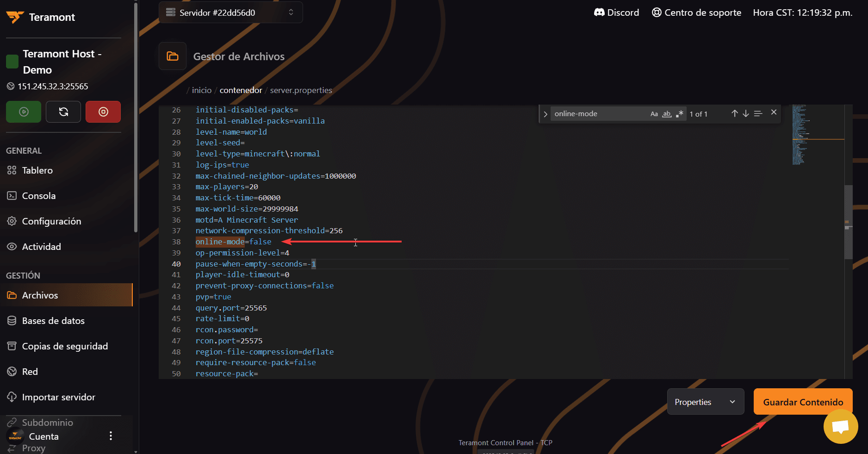The height and width of the screenshot is (454, 868).
Task: Click the line pvp=true
Action: click(213, 297)
